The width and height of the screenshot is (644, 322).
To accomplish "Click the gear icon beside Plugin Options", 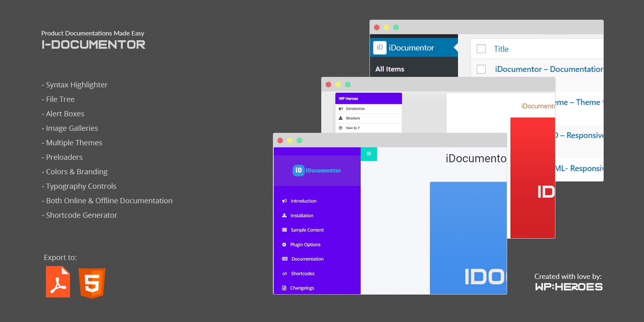I will [284, 244].
